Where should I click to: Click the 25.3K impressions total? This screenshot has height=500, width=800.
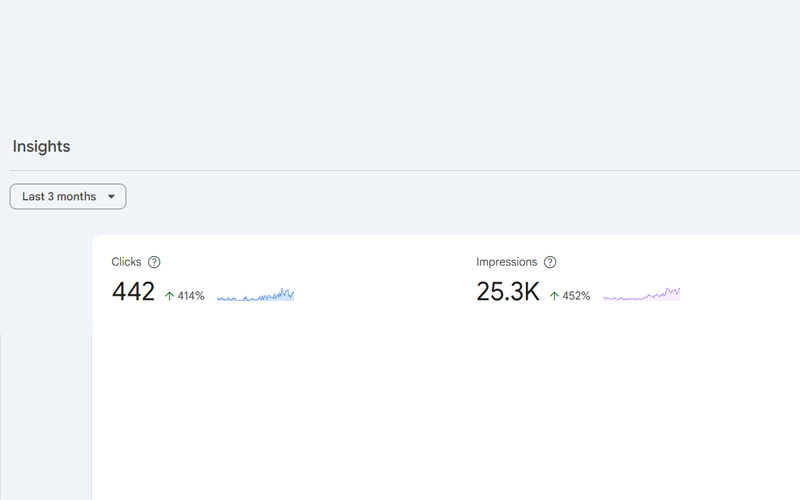[x=508, y=292]
